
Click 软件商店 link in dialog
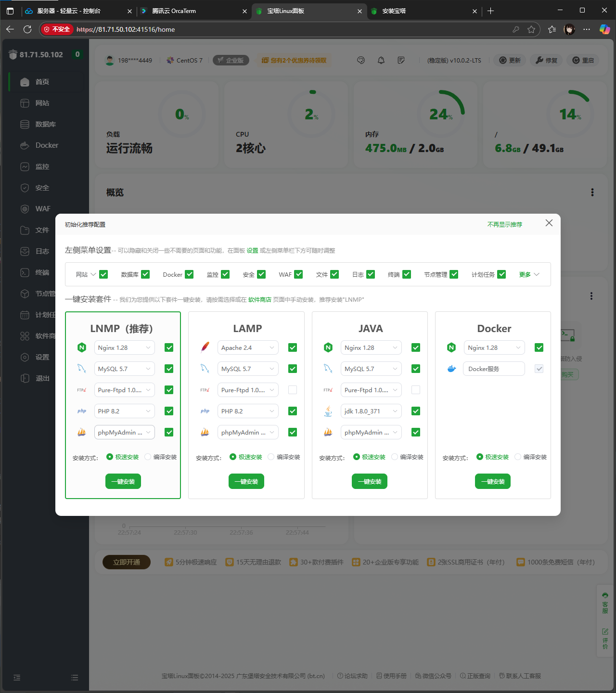260,299
